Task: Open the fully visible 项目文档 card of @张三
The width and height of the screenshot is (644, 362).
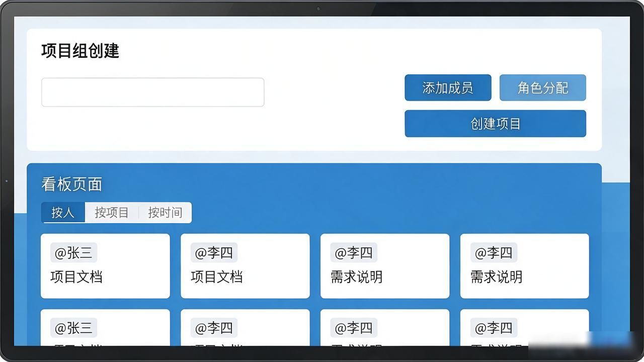Action: point(105,266)
